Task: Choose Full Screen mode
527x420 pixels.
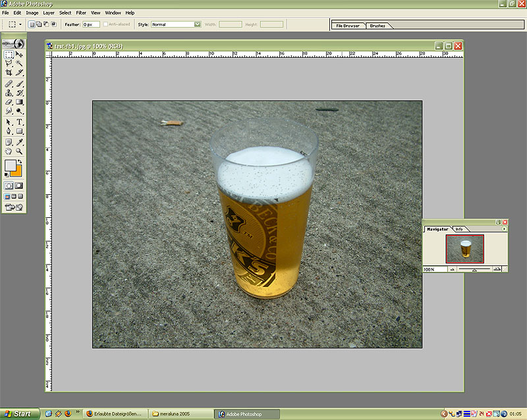Action: pos(20,196)
